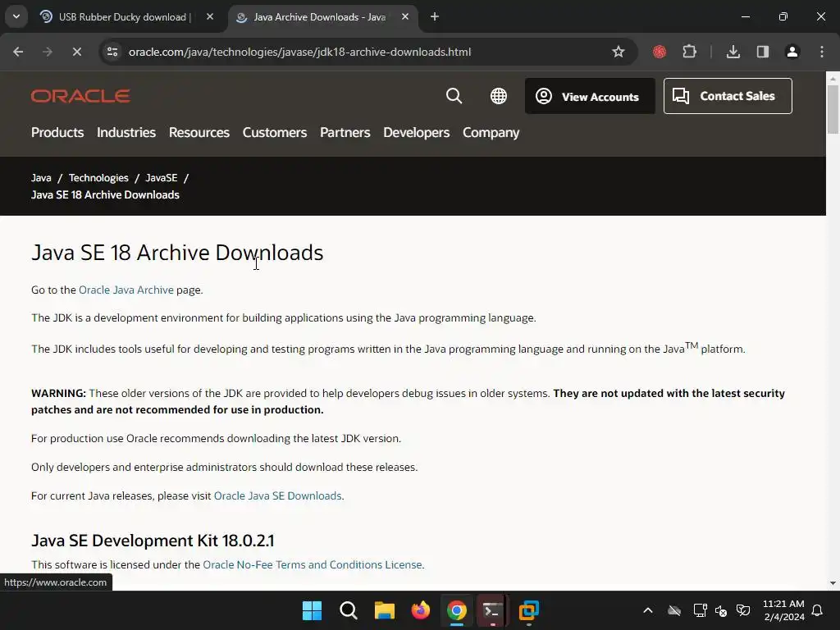Open the Company menu
The height and width of the screenshot is (630, 840).
point(491,132)
